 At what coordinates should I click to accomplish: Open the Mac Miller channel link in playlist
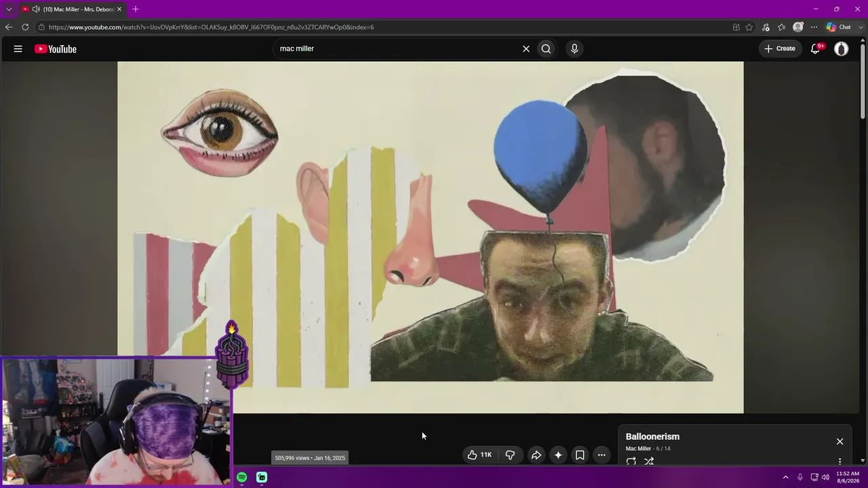click(x=638, y=449)
